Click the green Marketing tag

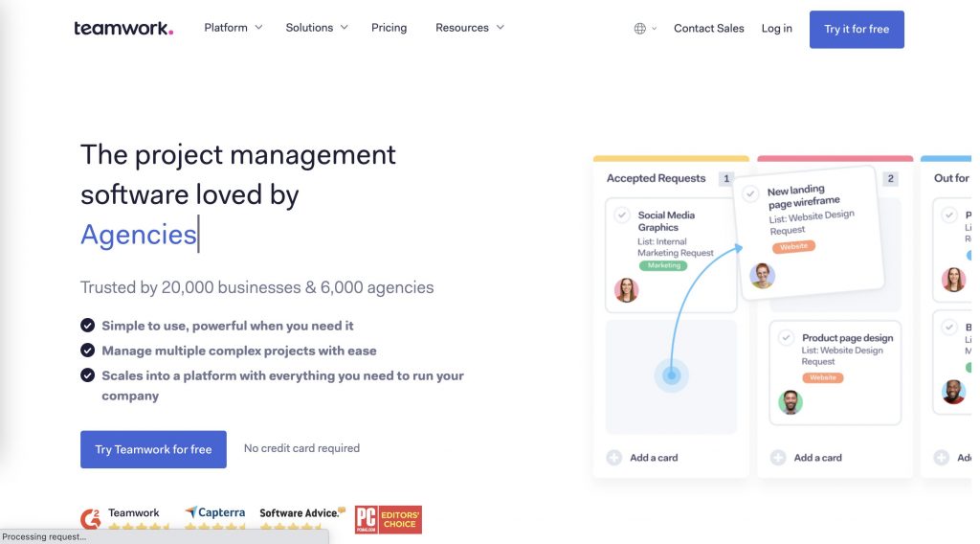click(x=663, y=265)
